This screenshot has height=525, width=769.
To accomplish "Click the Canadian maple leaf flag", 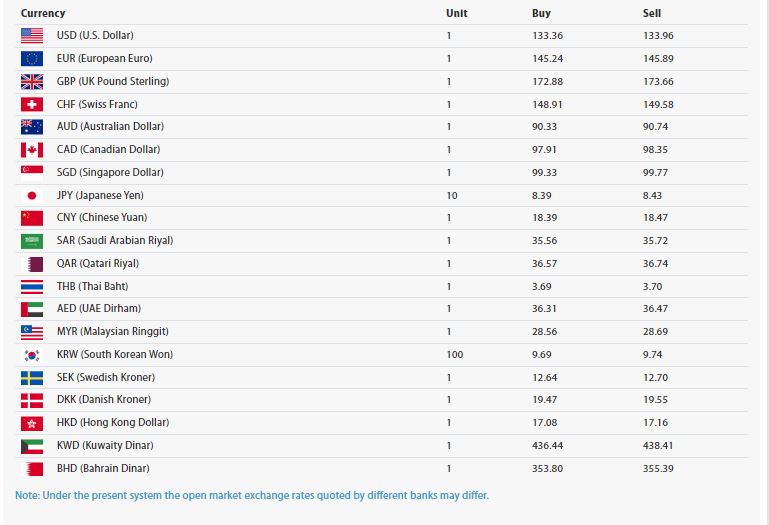I will 31,150.
